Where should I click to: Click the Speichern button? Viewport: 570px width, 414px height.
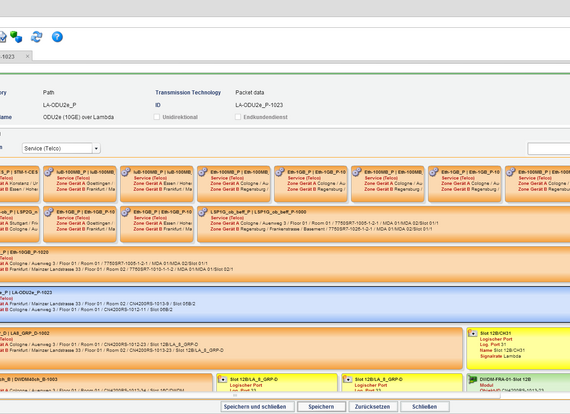coord(321,407)
